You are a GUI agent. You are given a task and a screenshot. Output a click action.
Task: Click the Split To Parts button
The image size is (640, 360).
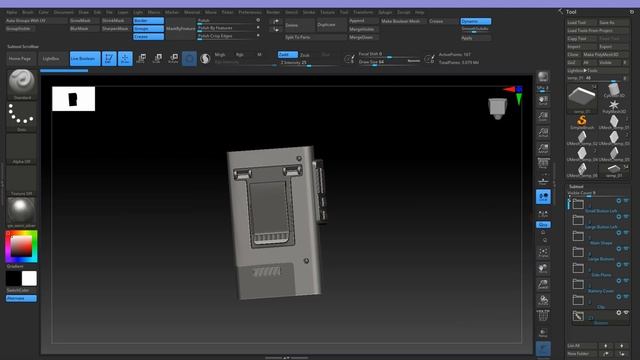click(x=315, y=37)
